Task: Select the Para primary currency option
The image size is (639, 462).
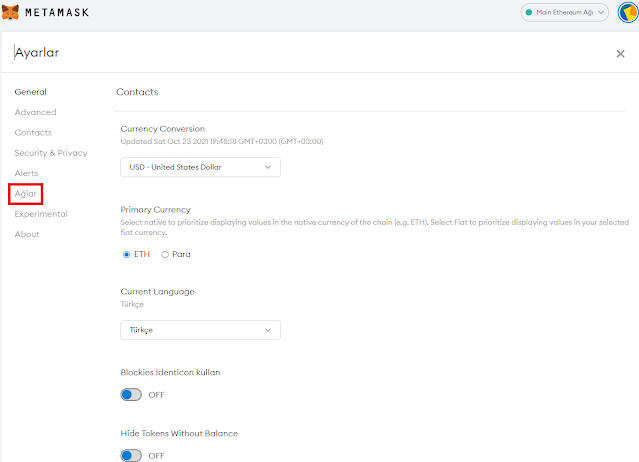Action: [x=165, y=254]
